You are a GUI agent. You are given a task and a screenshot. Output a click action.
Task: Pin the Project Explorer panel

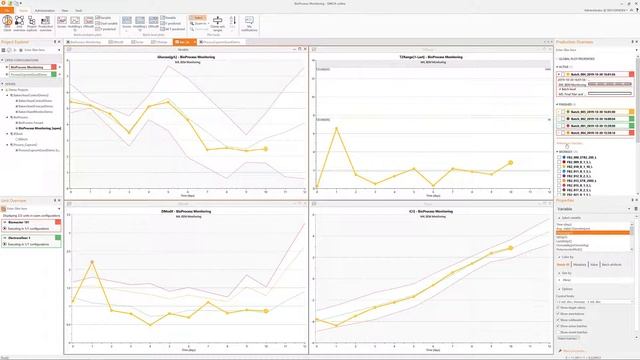(x=55, y=42)
